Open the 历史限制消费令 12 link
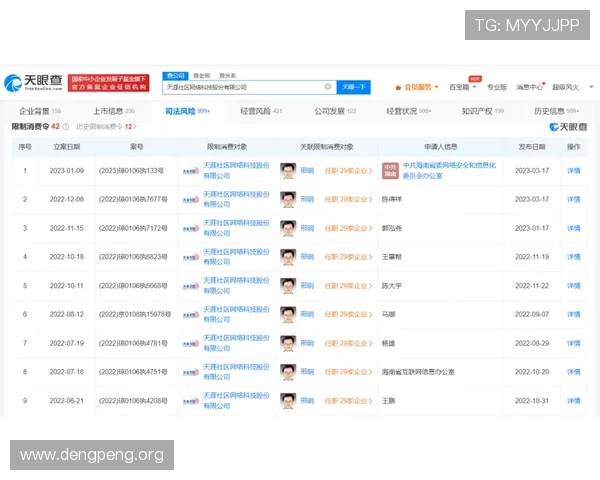This screenshot has height=480, width=600. tap(106, 126)
